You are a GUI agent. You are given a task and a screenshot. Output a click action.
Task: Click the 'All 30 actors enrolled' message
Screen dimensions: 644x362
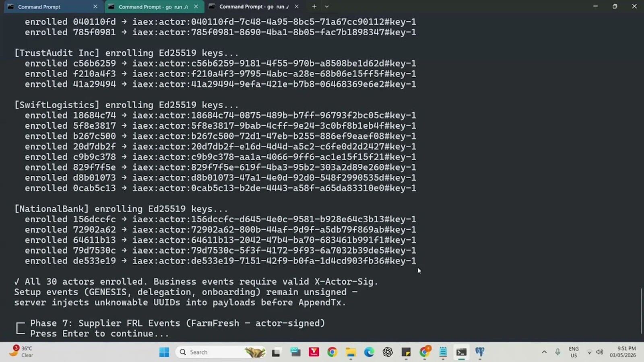point(196,282)
